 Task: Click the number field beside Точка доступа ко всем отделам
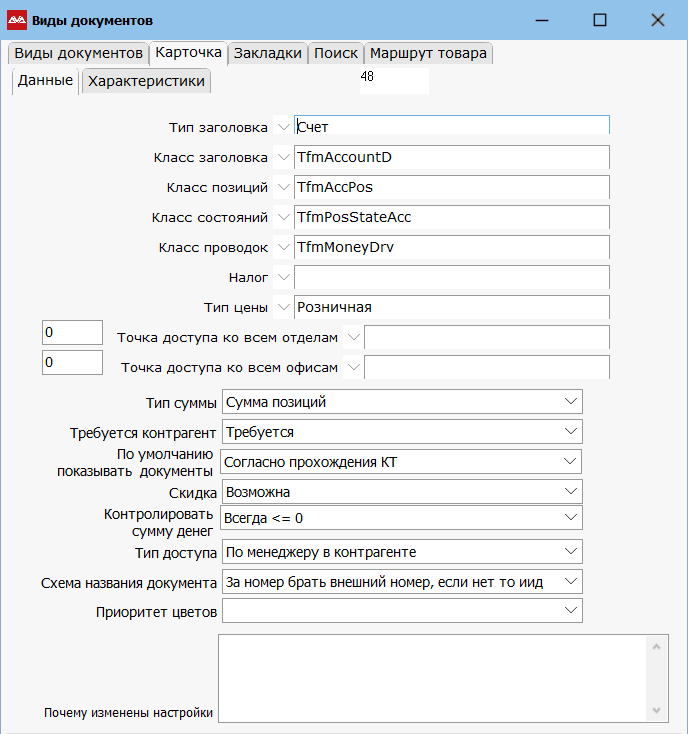click(x=72, y=332)
